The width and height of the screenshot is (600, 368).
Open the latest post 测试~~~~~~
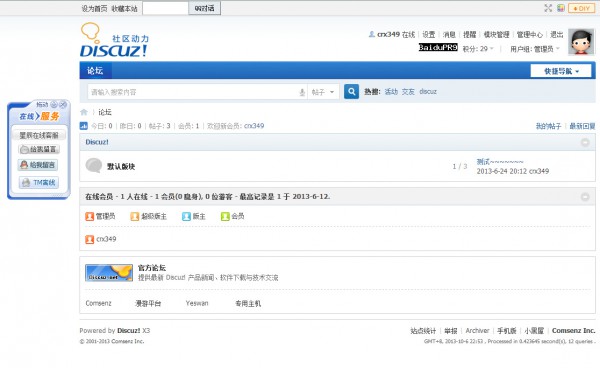tap(500, 162)
